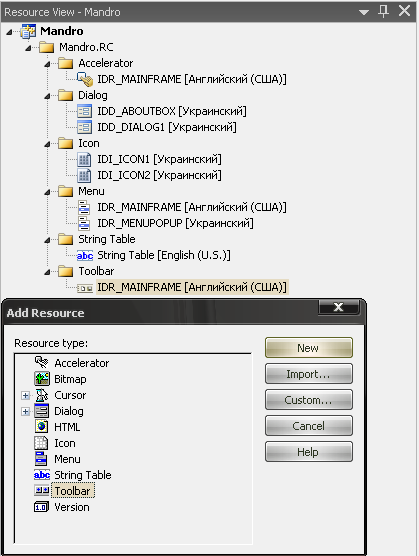Select IDD_ABOUTBOX [Украинский] in tree
This screenshot has width=419, height=556.
click(x=172, y=111)
